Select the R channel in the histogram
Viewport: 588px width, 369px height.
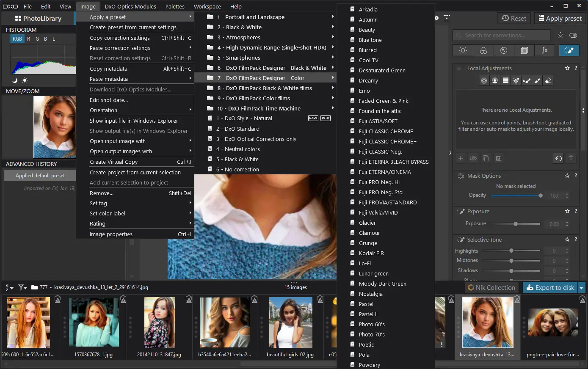28,39
